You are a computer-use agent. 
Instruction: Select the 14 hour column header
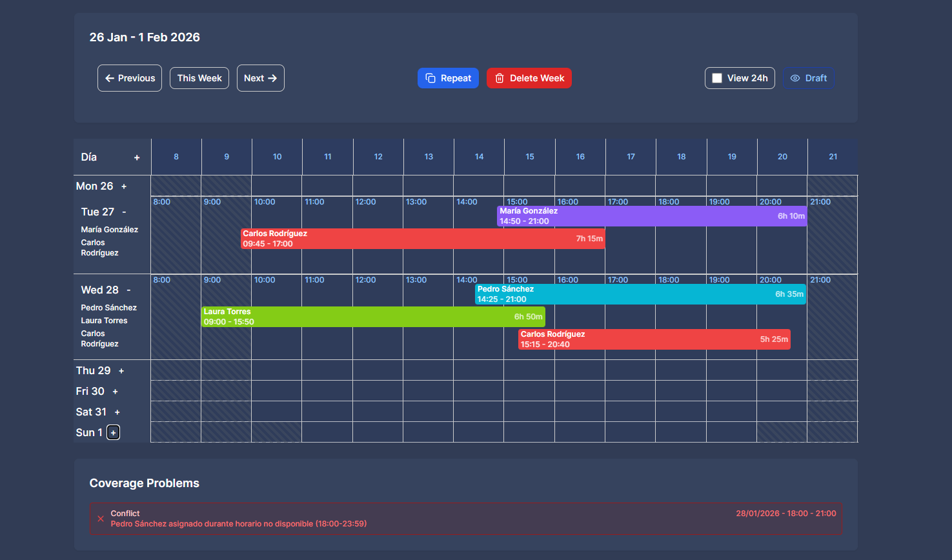tap(479, 157)
